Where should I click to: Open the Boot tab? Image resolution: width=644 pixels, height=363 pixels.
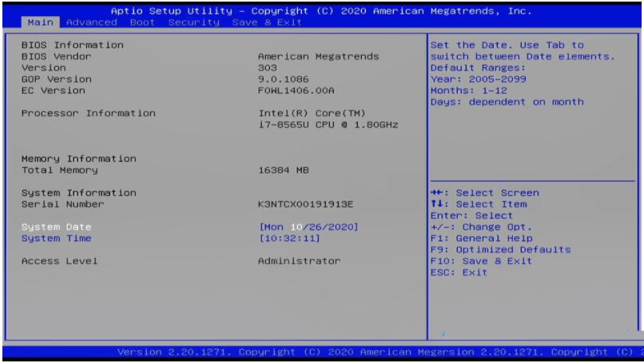point(142,22)
